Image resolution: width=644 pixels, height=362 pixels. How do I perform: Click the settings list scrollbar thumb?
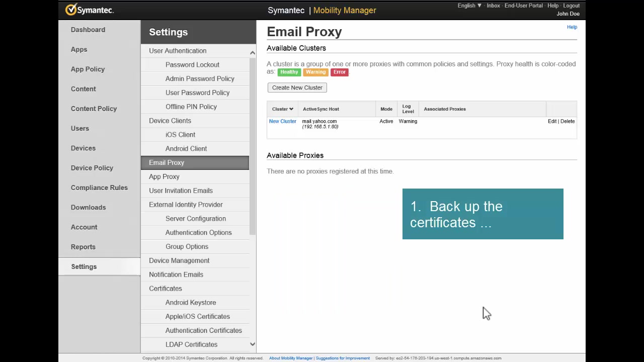[253, 146]
